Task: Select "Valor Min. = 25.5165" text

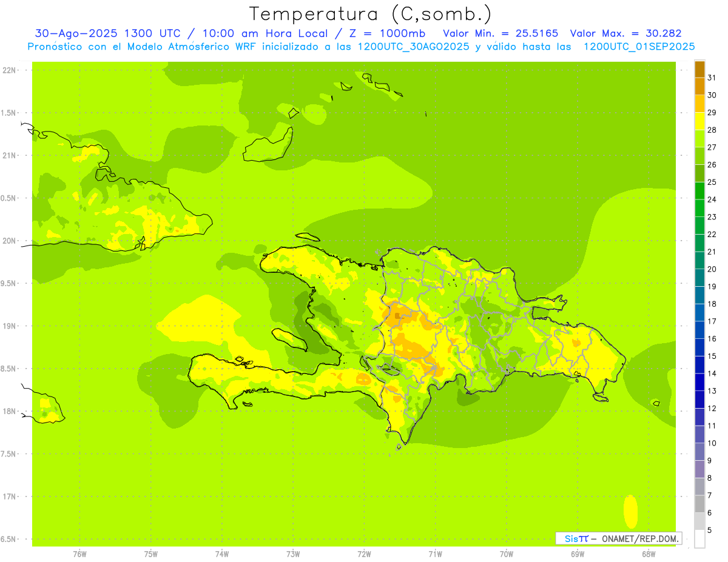Action: point(500,33)
